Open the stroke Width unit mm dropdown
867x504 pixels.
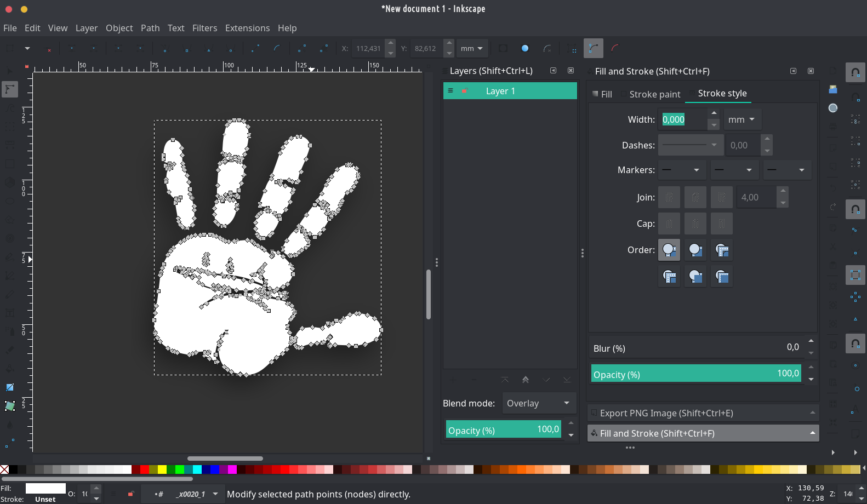[741, 119]
